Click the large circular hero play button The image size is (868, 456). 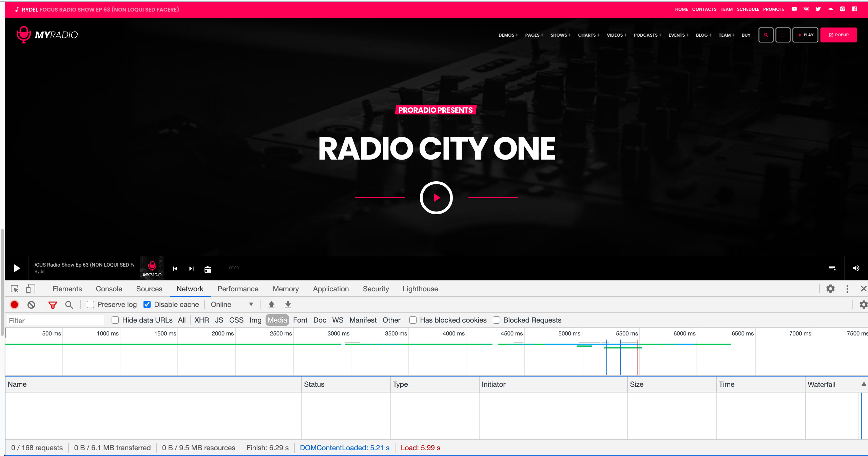(436, 198)
